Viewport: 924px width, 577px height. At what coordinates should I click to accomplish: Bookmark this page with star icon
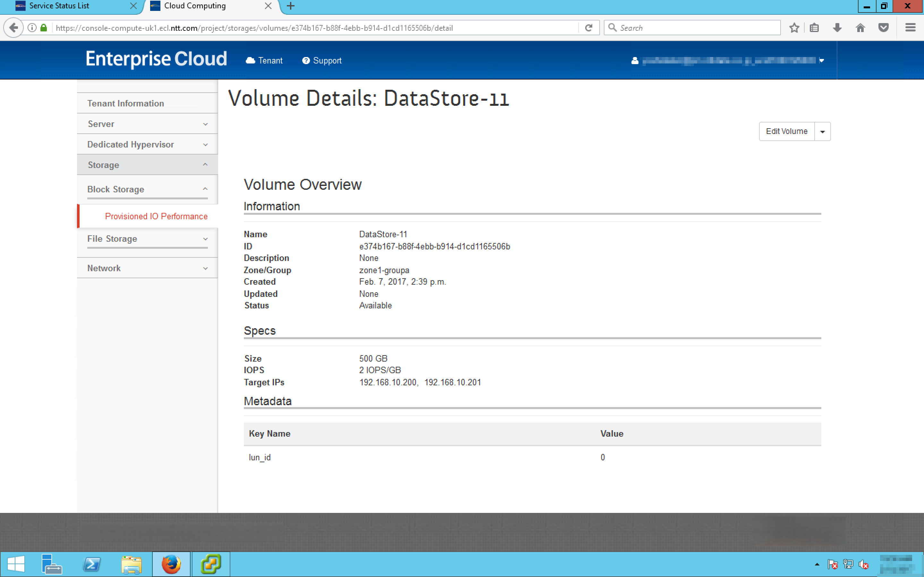[794, 28]
